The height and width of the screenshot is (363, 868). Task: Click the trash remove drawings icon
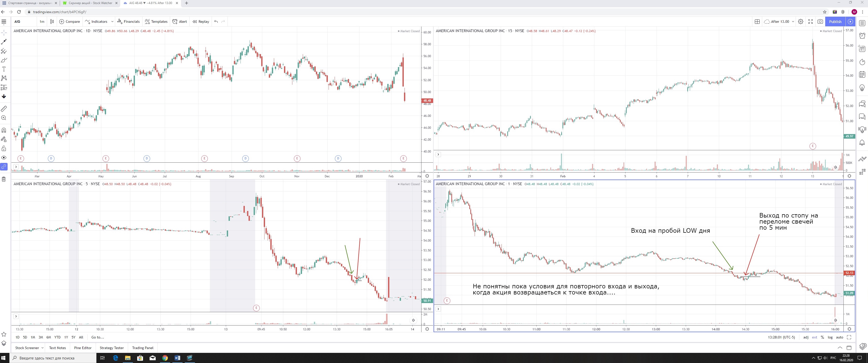pyautogui.click(x=4, y=179)
